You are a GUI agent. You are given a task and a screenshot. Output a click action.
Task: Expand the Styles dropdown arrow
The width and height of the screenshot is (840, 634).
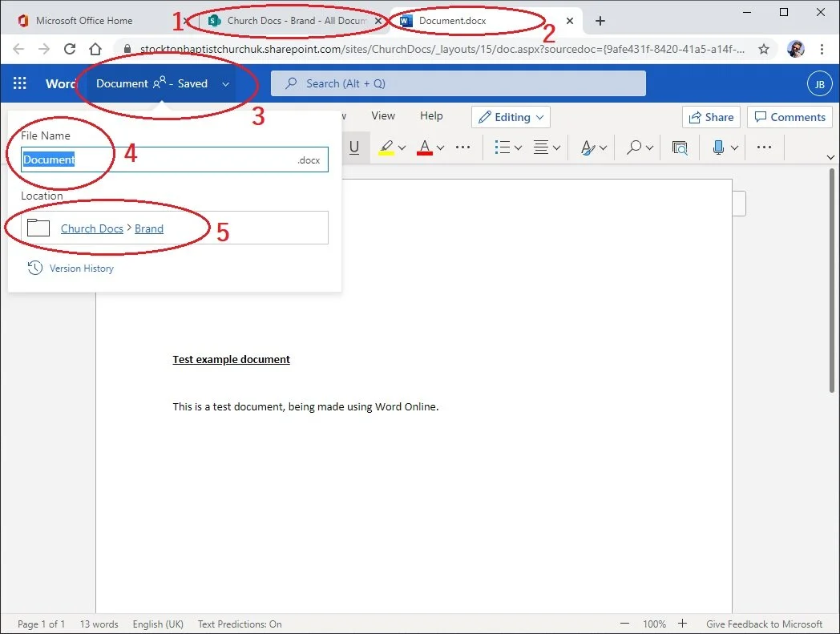click(604, 148)
